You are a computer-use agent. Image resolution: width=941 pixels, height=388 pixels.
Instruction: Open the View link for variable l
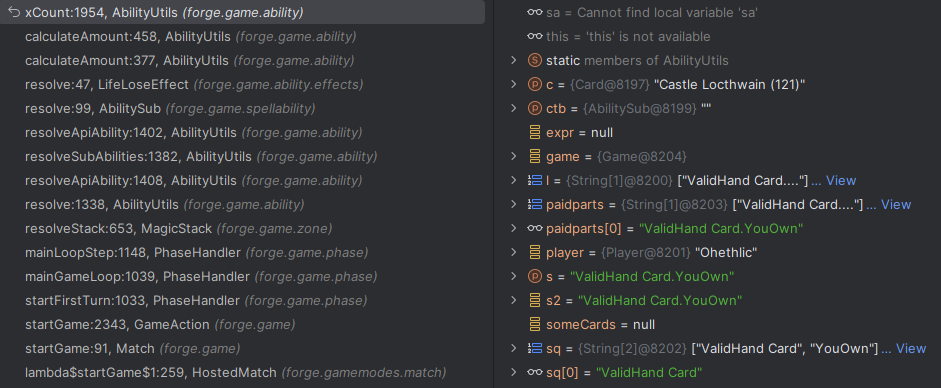(834, 181)
